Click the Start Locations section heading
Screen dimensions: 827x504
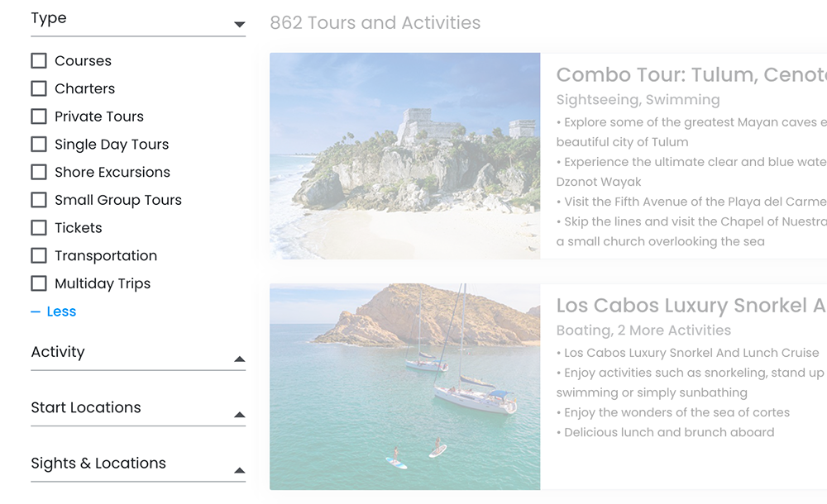86,407
